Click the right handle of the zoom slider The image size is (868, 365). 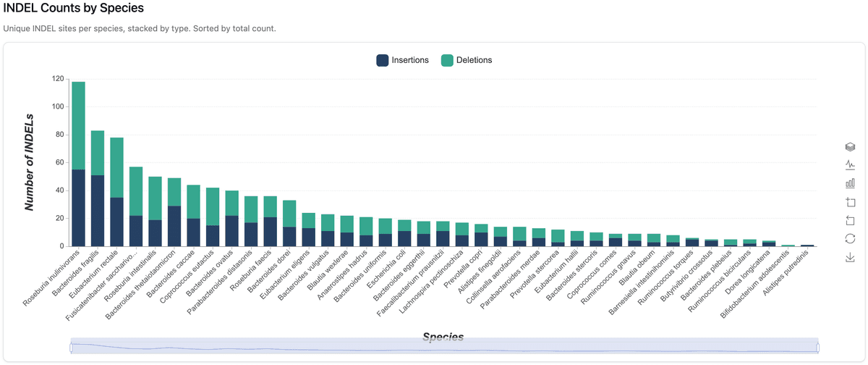(817, 348)
